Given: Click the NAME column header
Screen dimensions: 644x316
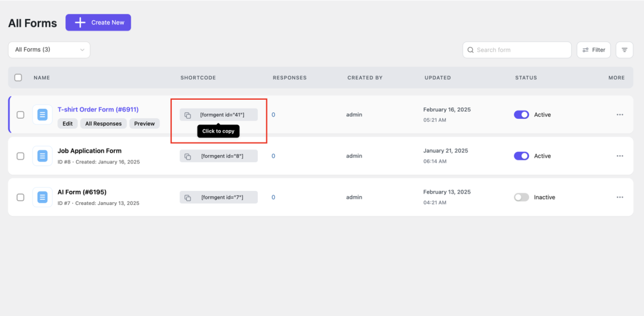Looking at the screenshot, I should pyautogui.click(x=42, y=77).
